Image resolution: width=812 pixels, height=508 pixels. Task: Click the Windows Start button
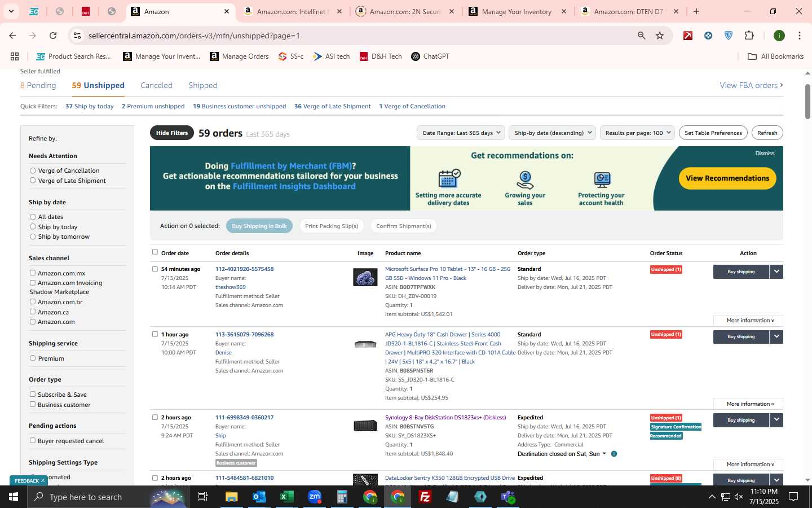(x=14, y=497)
